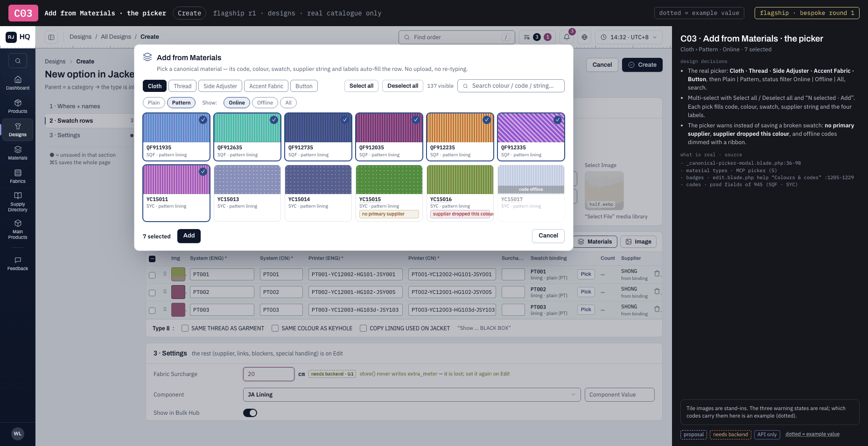Toggle the sidebar panel icon

click(x=51, y=37)
